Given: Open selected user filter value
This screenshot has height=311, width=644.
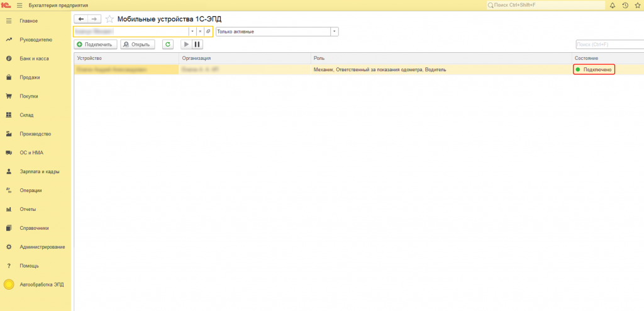Looking at the screenshot, I should 208,31.
